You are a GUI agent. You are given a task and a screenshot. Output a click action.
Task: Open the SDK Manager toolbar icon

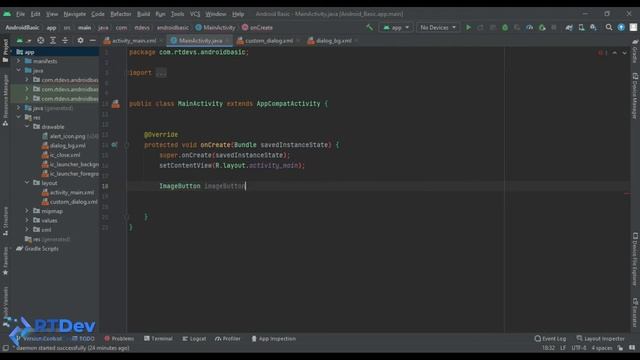pos(593,27)
